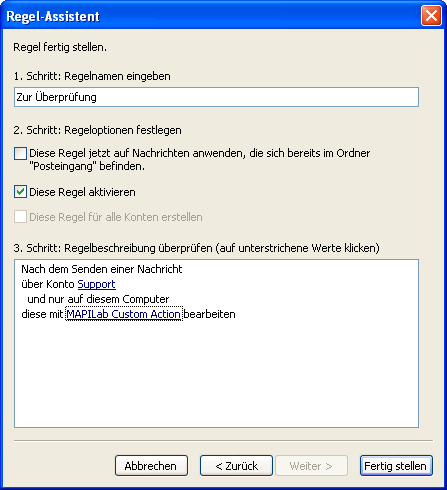Enable applying the rule to existing Posteingang messages

(x=20, y=154)
